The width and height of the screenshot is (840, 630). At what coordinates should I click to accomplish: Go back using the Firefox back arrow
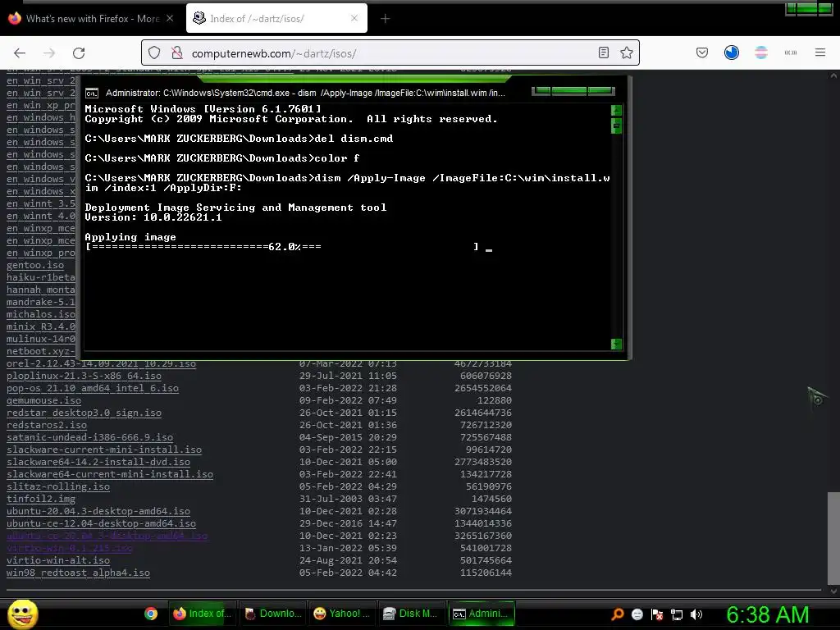(x=20, y=53)
